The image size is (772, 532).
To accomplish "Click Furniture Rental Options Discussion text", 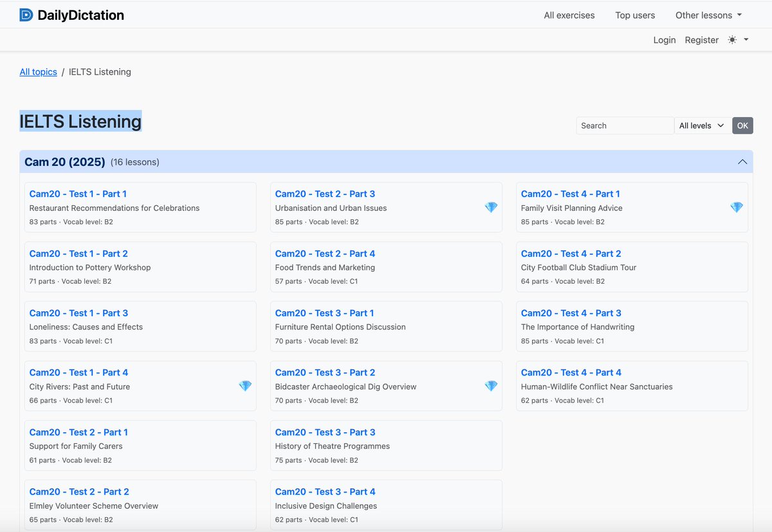I will [340, 327].
